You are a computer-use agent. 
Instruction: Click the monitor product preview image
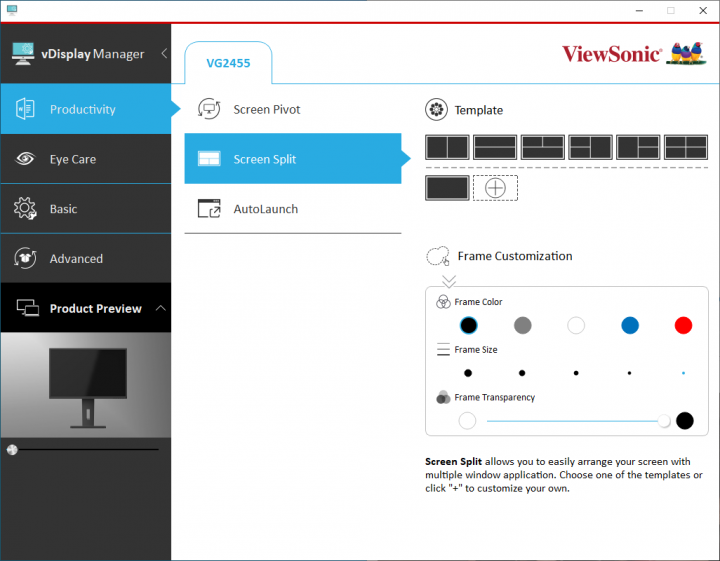coord(86,385)
